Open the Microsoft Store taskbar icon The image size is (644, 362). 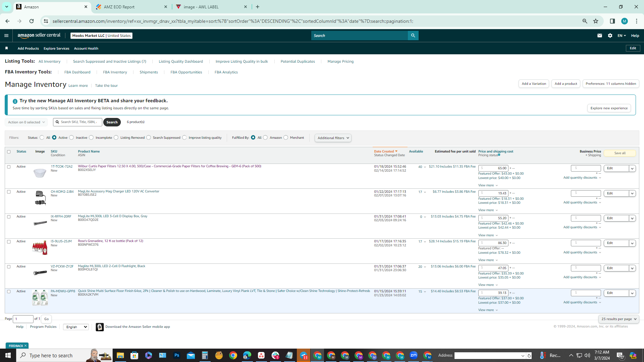pos(134,355)
